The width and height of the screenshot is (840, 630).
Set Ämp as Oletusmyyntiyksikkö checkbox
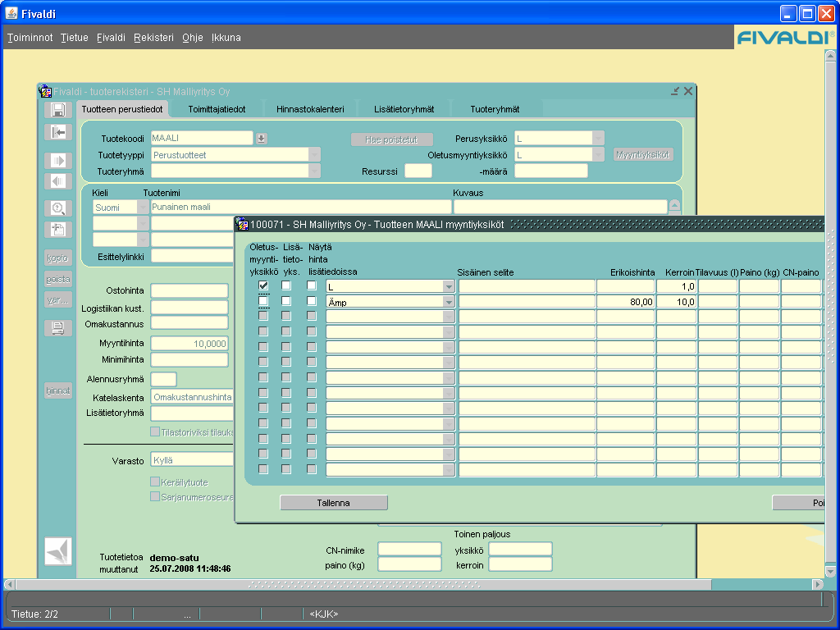[x=263, y=301]
